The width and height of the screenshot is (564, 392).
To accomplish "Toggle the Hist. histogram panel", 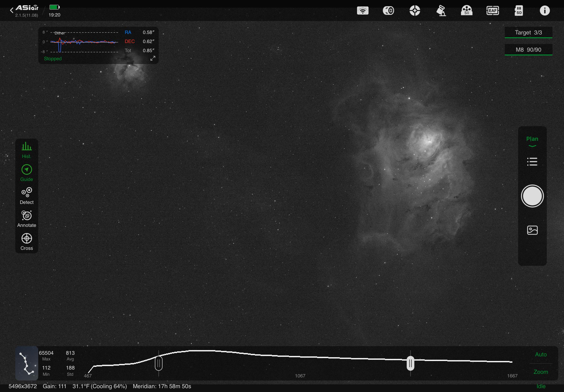I will point(27,150).
